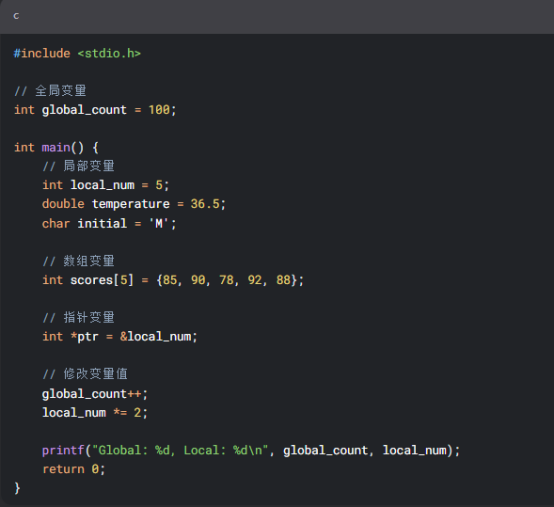Click the final closing brace of main
This screenshot has height=507, width=554.
(x=17, y=488)
